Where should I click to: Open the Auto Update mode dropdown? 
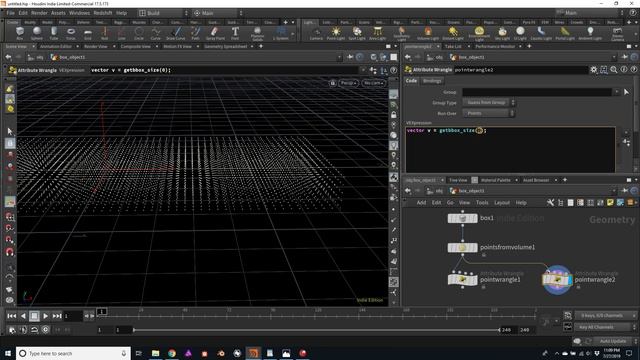point(615,341)
